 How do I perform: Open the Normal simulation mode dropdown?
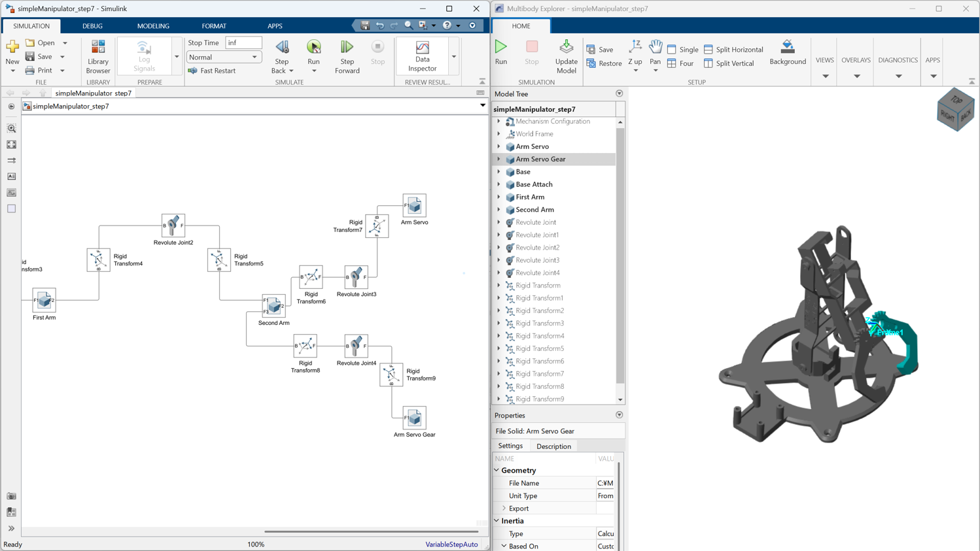[224, 57]
